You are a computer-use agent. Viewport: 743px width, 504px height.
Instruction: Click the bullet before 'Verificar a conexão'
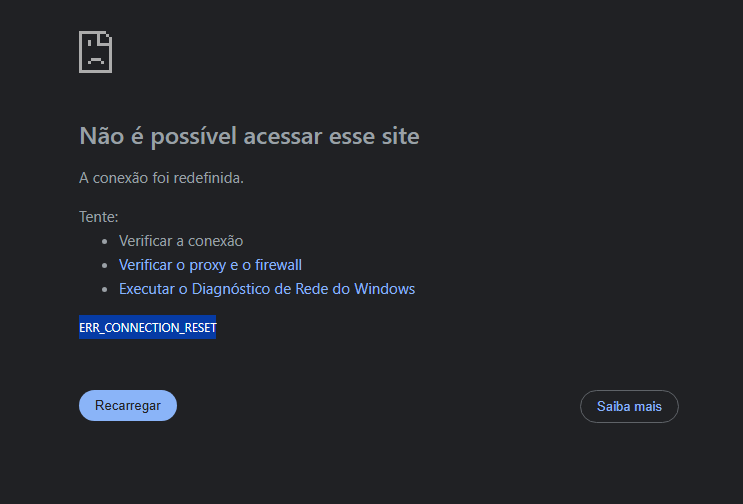point(105,241)
